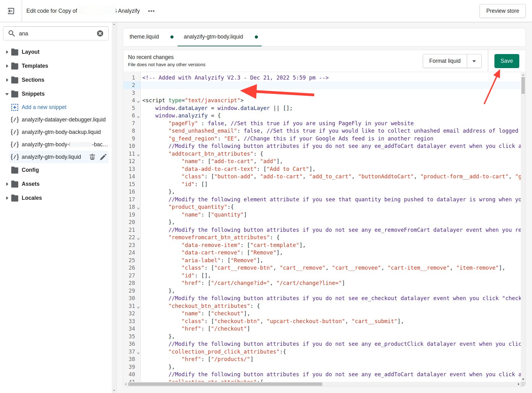532x393 pixels.
Task: Click the Save button
Action: pos(507,61)
